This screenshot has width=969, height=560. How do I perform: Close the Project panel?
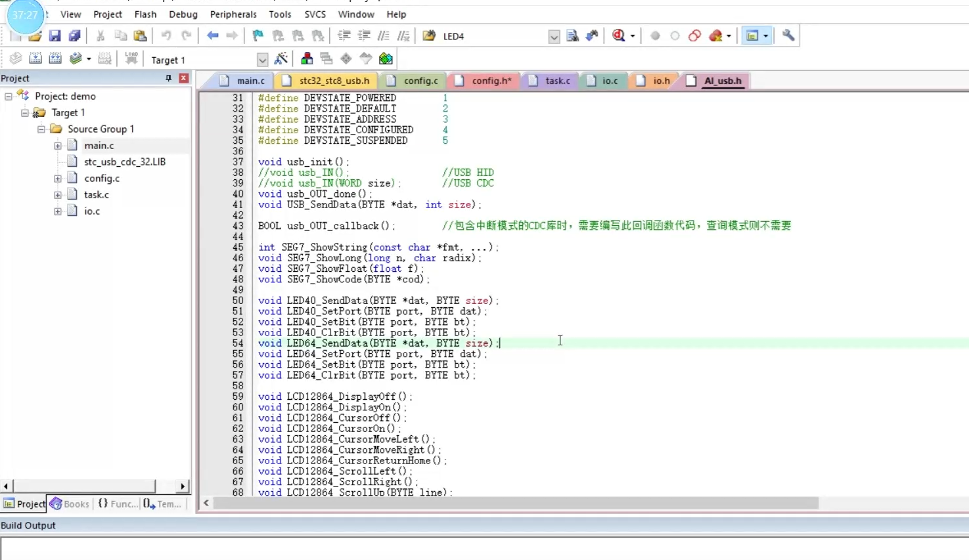pos(184,78)
